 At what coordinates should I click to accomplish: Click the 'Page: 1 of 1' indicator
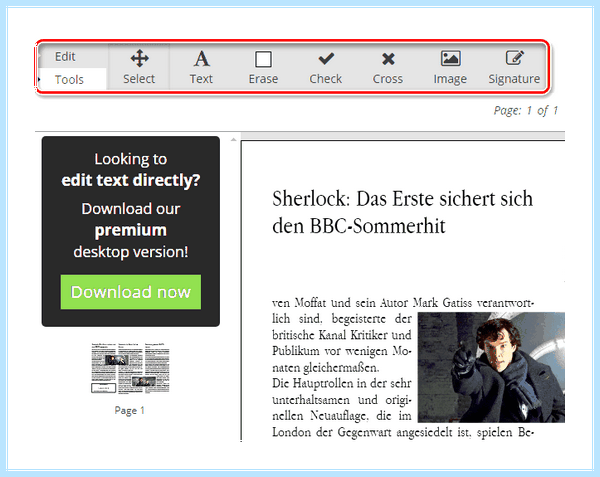click(x=526, y=111)
